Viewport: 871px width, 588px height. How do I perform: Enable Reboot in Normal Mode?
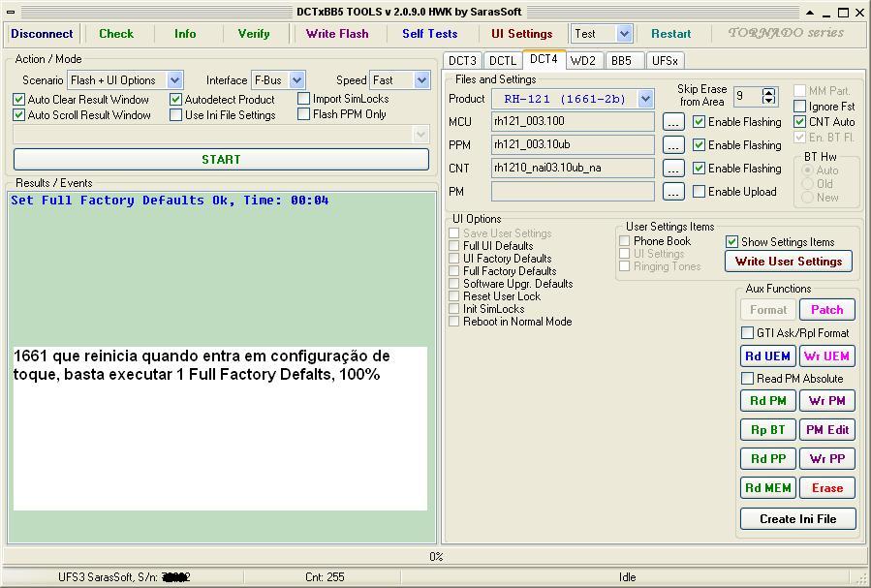pyautogui.click(x=454, y=322)
